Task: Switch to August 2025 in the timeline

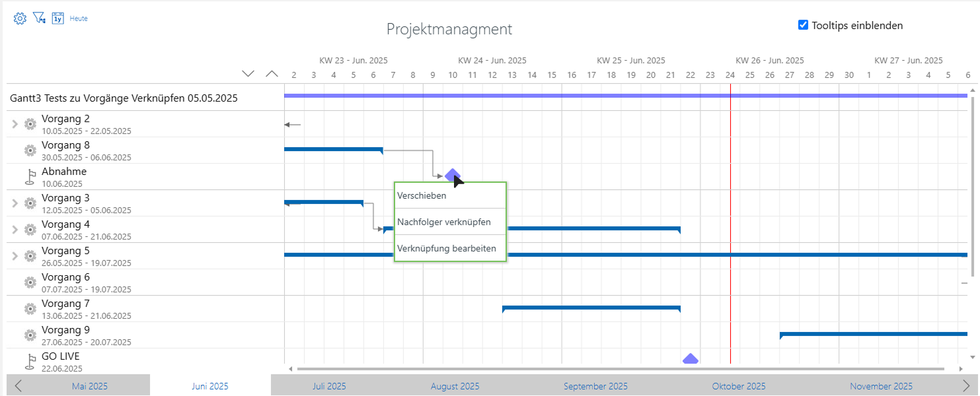Action: click(x=455, y=385)
